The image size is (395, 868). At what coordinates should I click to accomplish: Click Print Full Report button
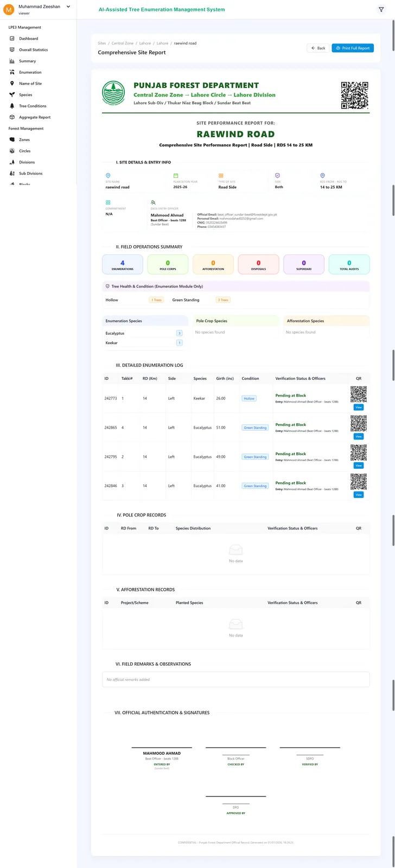pyautogui.click(x=353, y=48)
